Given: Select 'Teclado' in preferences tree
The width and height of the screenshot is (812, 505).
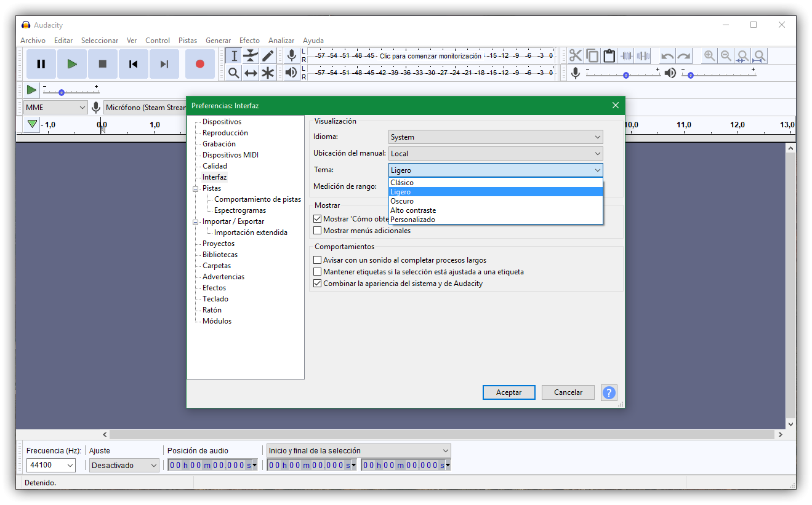Looking at the screenshot, I should tap(215, 299).
